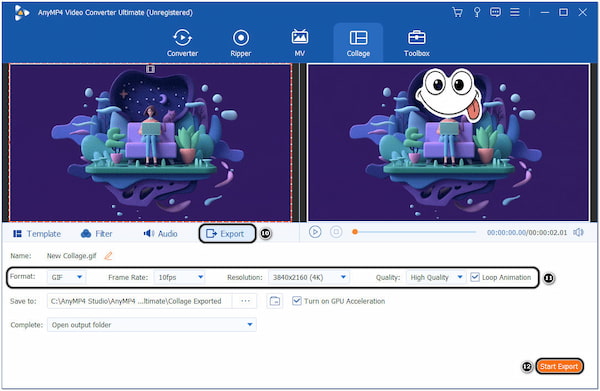Select the left collage video cell
The image size is (600, 391).
pyautogui.click(x=150, y=143)
